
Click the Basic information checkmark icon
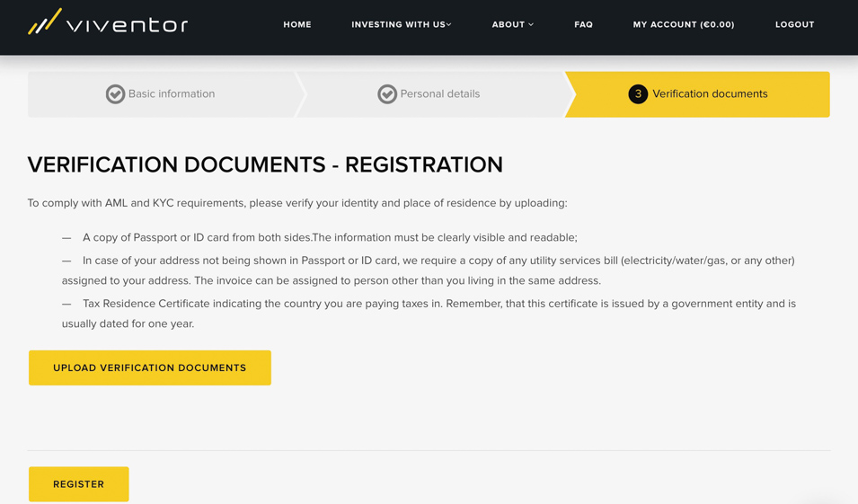pos(115,94)
